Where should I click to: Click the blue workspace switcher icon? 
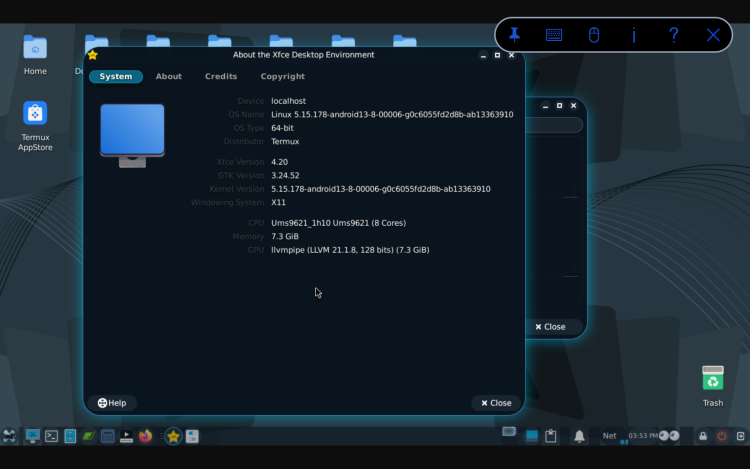coord(531,436)
